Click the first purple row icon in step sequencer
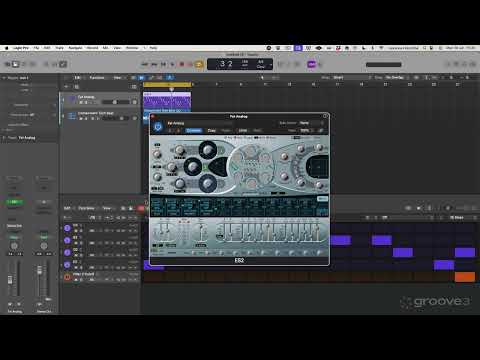 [67, 228]
